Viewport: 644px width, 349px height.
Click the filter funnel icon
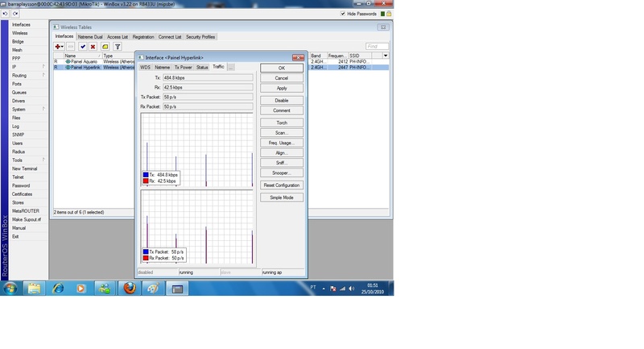coord(118,47)
